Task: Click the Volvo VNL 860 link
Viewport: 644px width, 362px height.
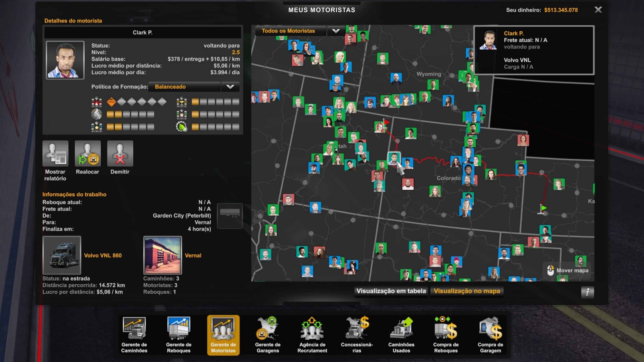Action: coord(103,256)
